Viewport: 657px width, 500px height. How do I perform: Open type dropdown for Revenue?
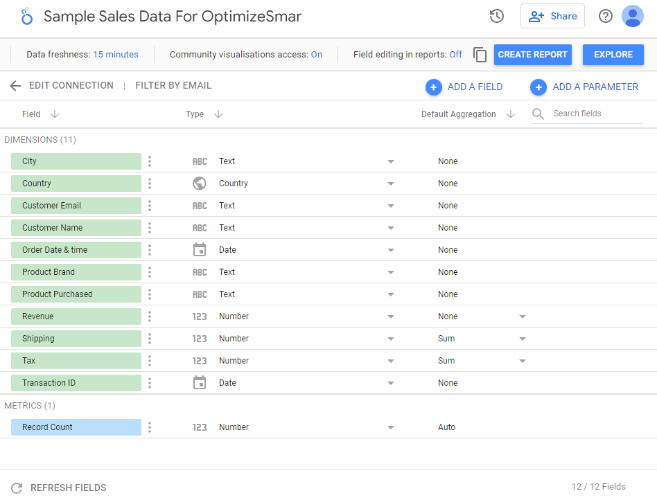[391, 317]
